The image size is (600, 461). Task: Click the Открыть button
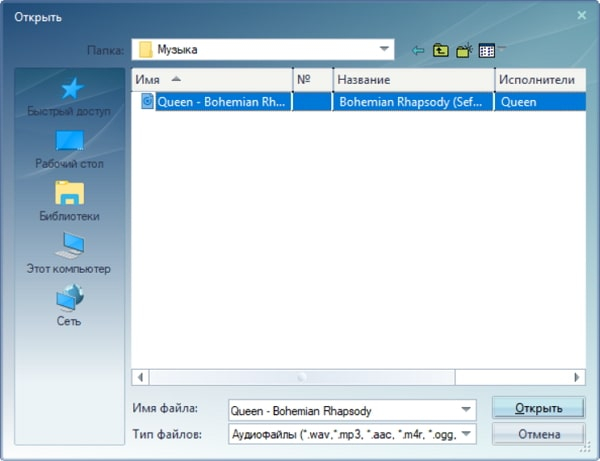(538, 408)
